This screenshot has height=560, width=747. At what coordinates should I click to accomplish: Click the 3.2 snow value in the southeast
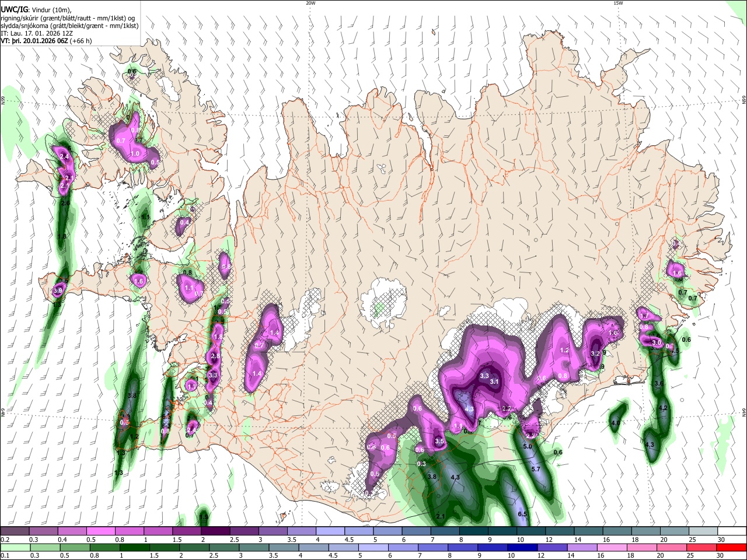[595, 353]
